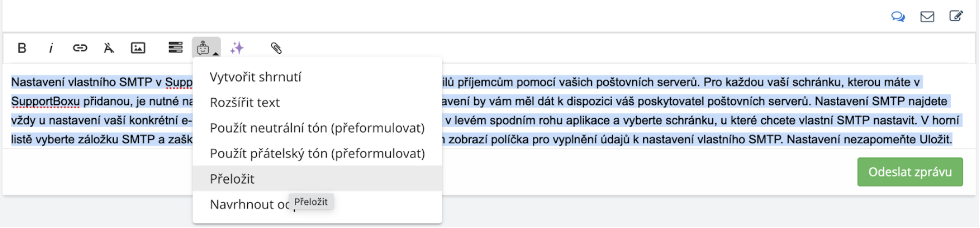
Task: Click the purple sparkles AI icon
Action: 236,48
